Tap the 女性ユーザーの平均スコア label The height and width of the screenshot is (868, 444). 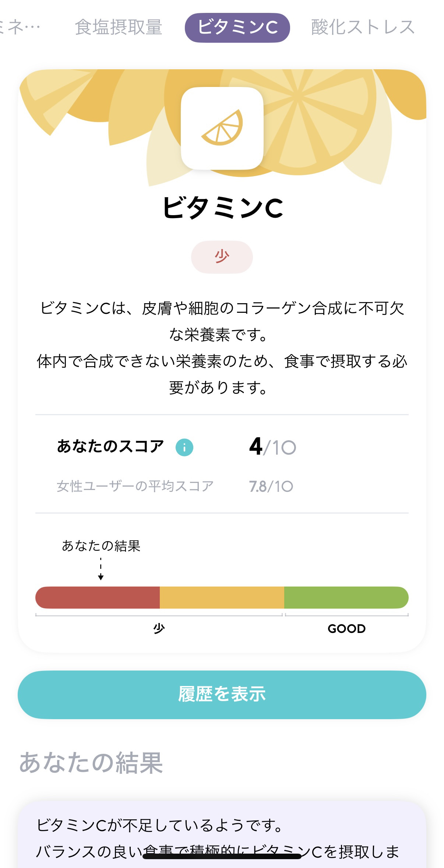coord(135,486)
